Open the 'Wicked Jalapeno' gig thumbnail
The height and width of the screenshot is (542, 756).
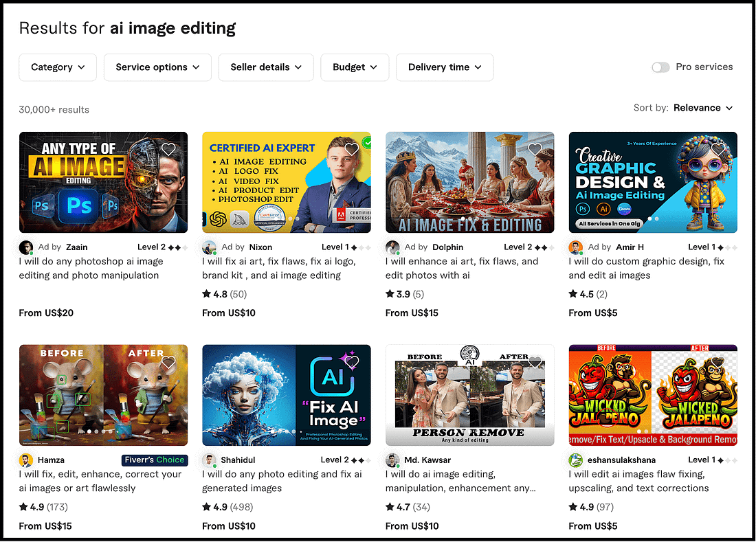(653, 395)
